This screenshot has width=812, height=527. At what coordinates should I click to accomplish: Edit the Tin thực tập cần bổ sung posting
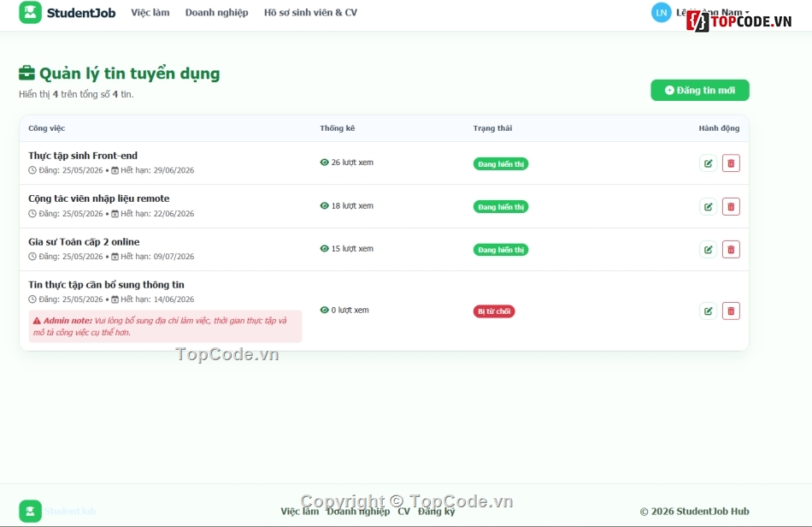[708, 311]
